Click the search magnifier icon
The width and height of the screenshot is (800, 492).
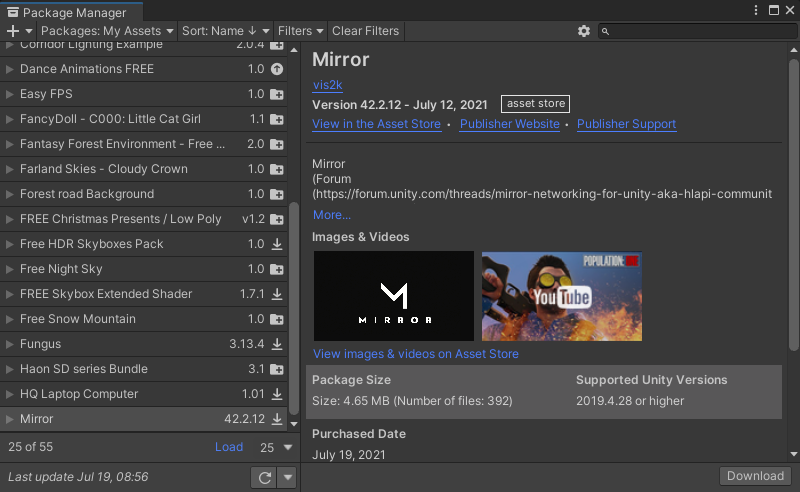coord(605,32)
